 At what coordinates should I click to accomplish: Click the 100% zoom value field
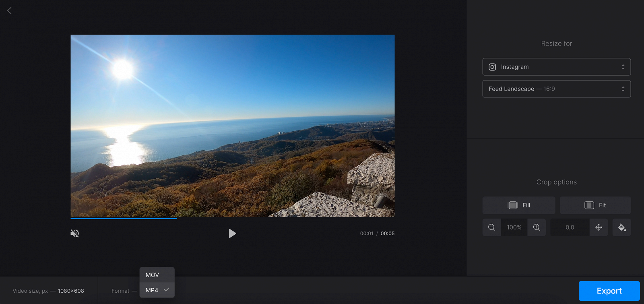point(514,227)
